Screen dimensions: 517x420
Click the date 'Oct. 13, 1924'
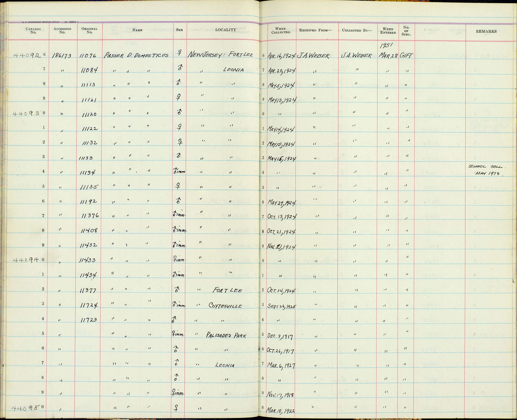point(282,216)
